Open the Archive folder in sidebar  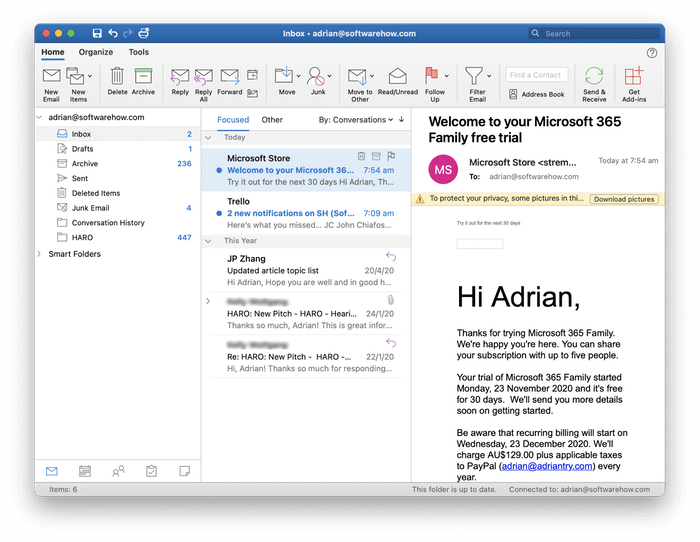(x=117, y=163)
